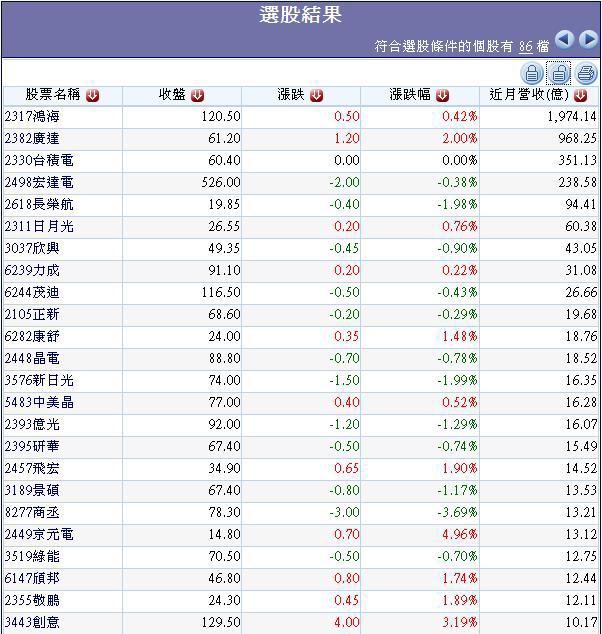
Task: Click 力成 revenue 31.08
Action: click(x=581, y=271)
